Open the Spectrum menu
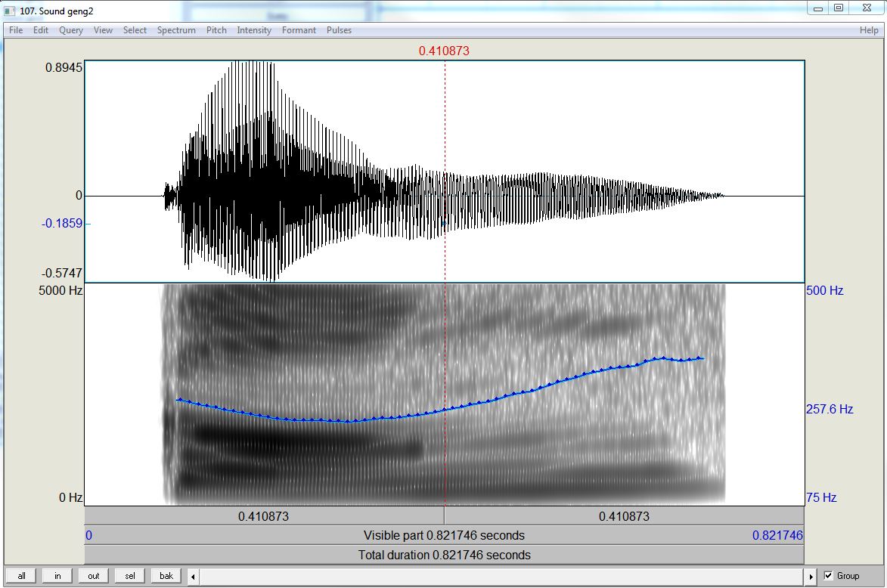This screenshot has height=588, width=887. coord(176,30)
